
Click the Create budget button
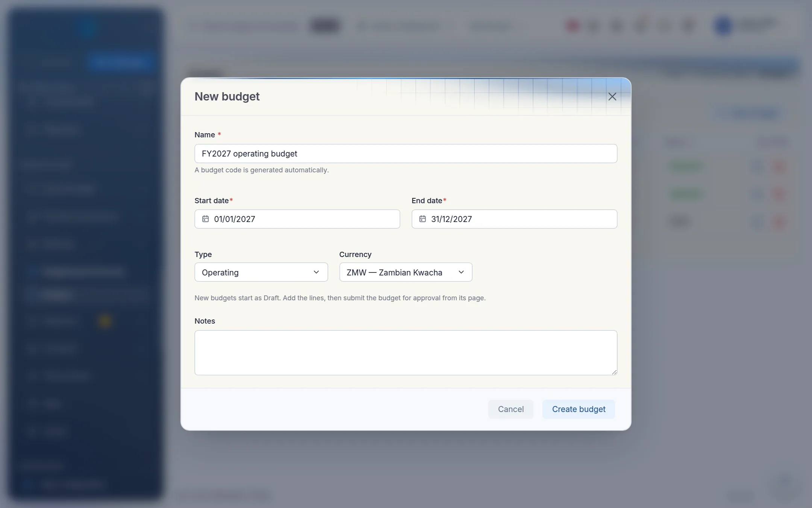coord(579,409)
